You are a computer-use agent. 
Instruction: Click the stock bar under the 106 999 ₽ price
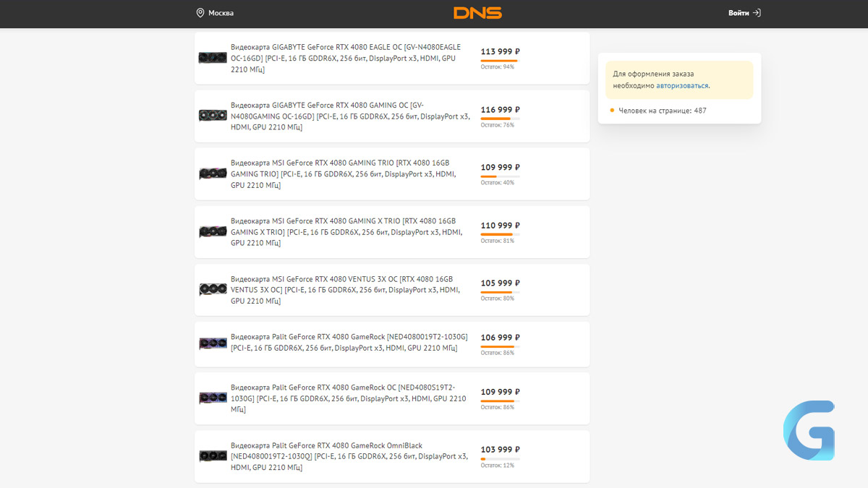pos(501,346)
